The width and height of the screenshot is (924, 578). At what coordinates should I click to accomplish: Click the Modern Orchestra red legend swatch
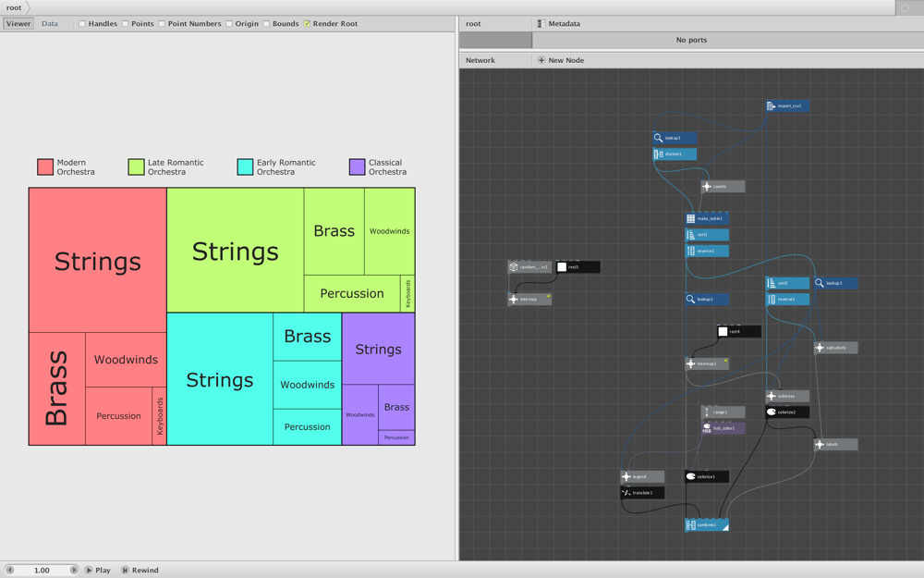coord(45,166)
